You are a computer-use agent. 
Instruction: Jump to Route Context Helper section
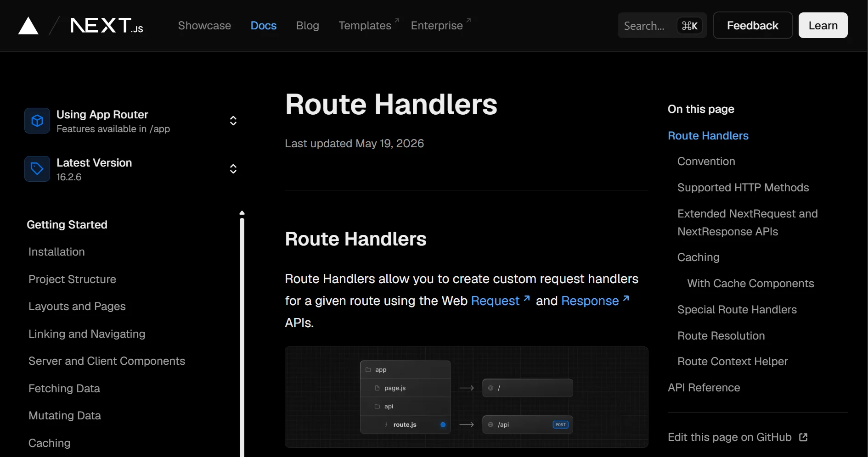[x=733, y=362]
